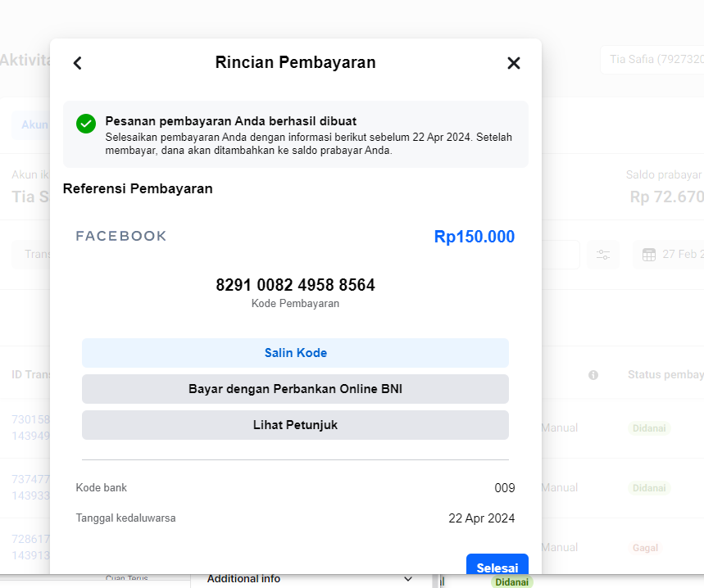The width and height of the screenshot is (704, 588).
Task: Select Bayar dengan Perbankan Online BNI
Action: (295, 389)
